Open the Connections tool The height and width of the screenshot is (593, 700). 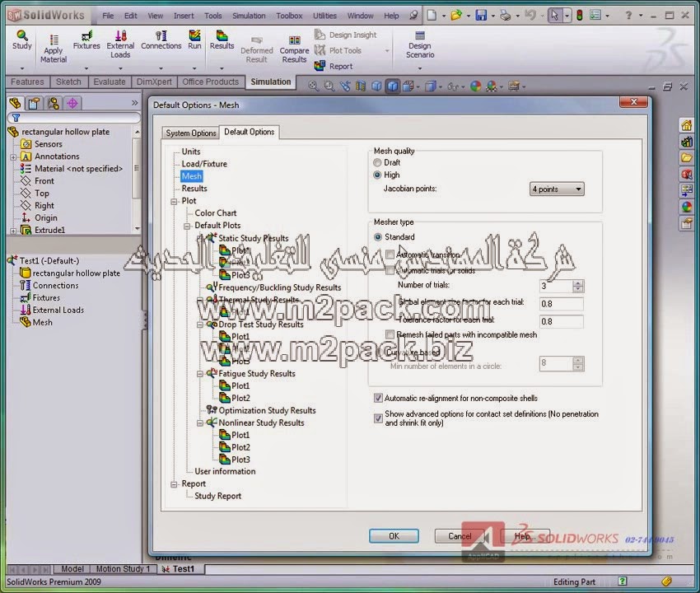(x=161, y=40)
